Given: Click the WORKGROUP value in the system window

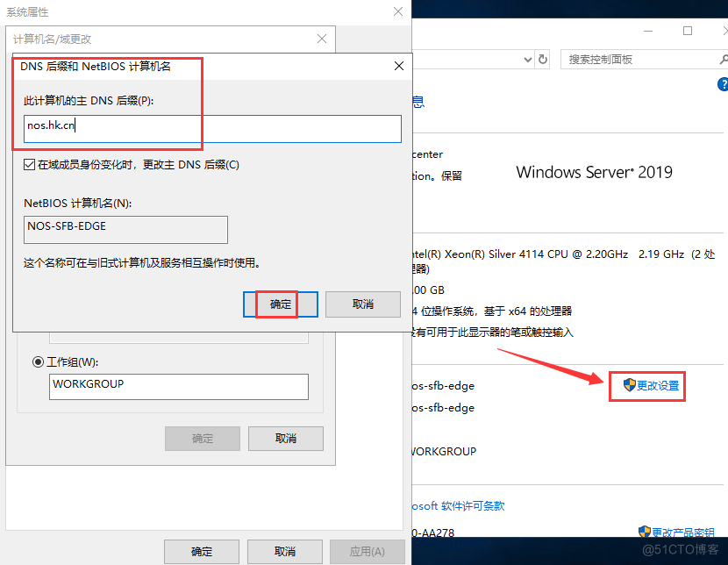Looking at the screenshot, I should pos(445,451).
